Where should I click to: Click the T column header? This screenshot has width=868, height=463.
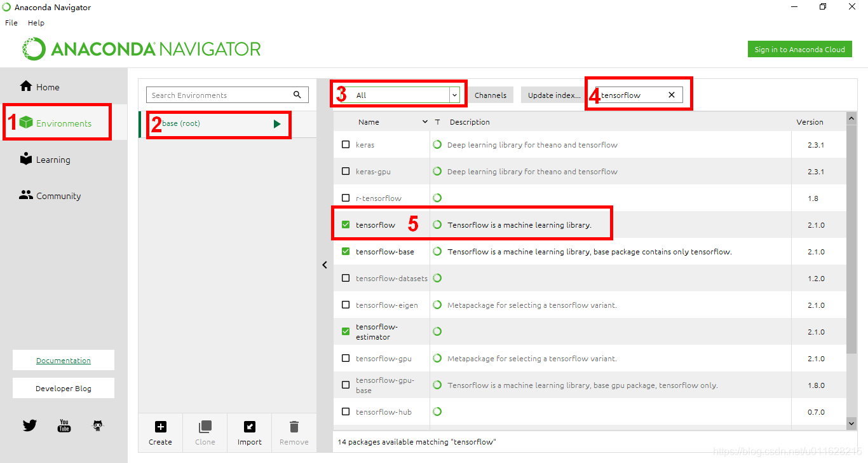[437, 121]
